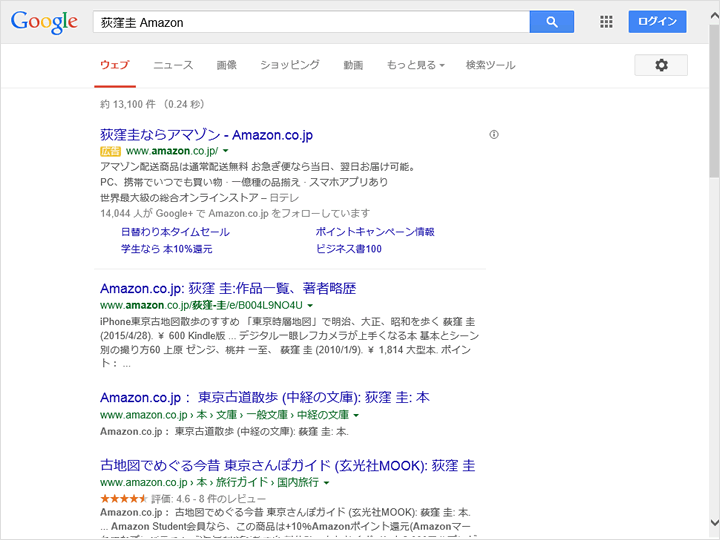Expand arrow beside 中経の文庫 breadcrumb URL
Screen dimensions: 720x540
tap(356, 415)
